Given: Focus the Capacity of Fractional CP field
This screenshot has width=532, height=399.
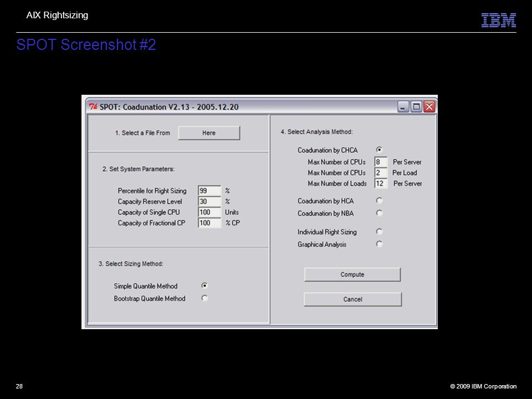Looking at the screenshot, I should click(x=209, y=223).
